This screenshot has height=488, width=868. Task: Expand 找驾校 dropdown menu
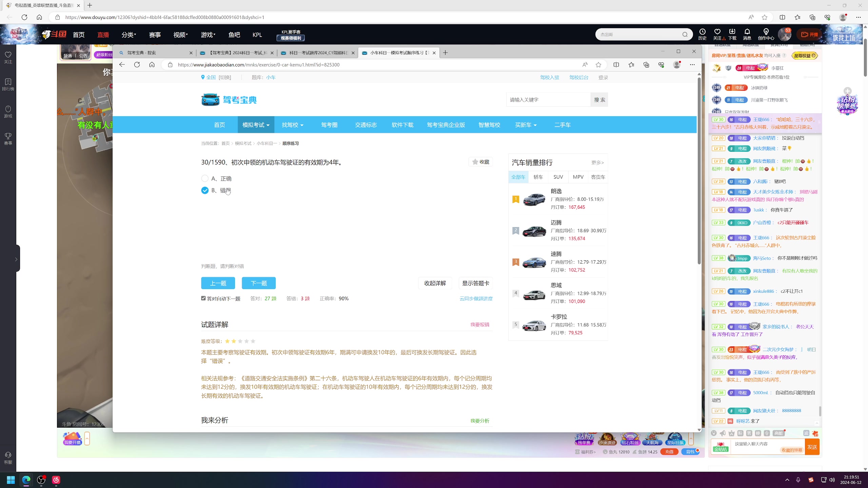(293, 125)
